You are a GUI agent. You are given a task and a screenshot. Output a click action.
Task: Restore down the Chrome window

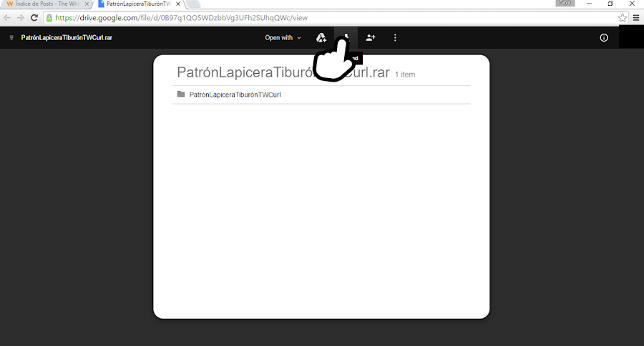tap(610, 4)
